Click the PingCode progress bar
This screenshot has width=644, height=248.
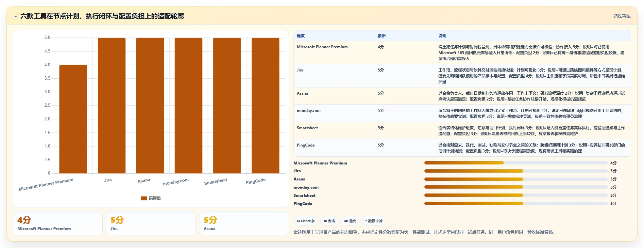[516, 203]
